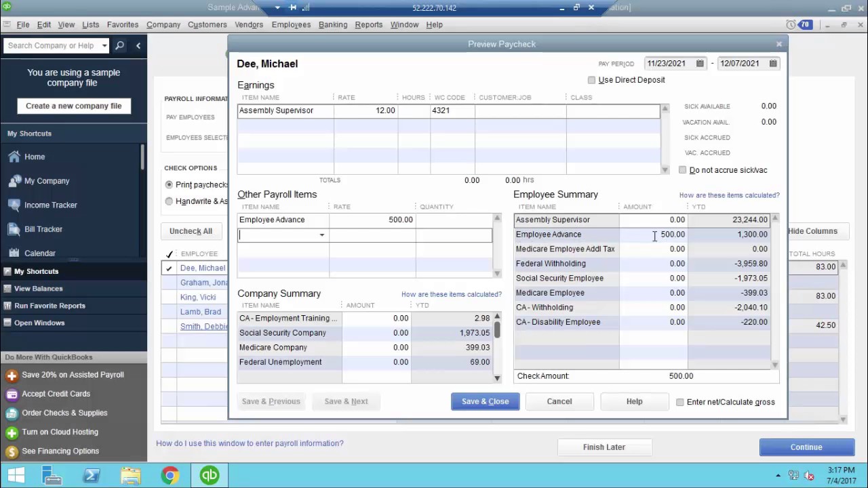Screen dimensions: 868x488
Task: Open PowerShell from the taskbar
Action: 92,475
